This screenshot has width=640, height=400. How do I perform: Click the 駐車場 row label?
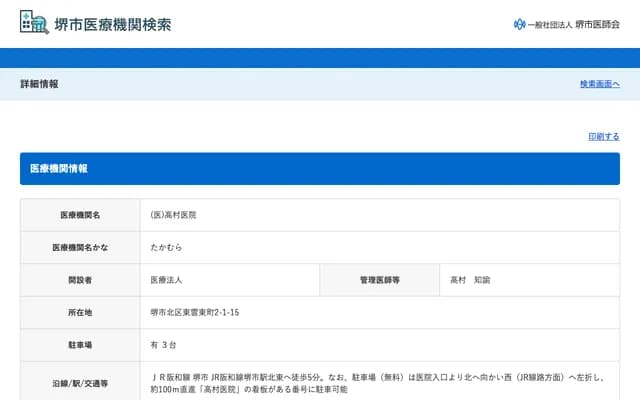coord(80,345)
